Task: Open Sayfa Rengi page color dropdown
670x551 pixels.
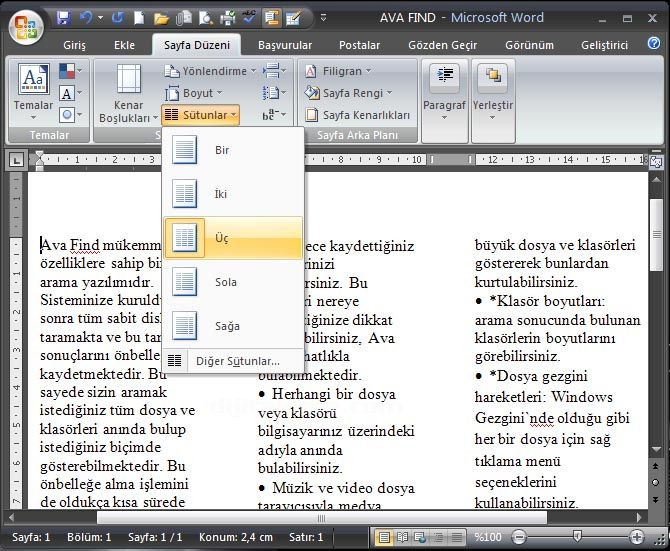Action: 348,93
